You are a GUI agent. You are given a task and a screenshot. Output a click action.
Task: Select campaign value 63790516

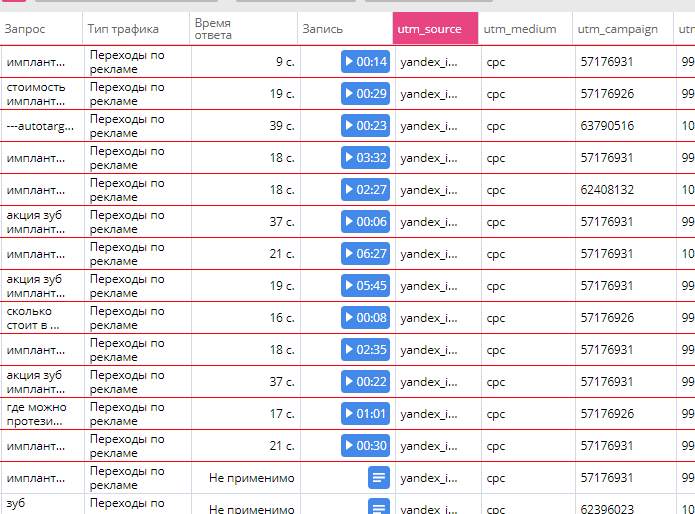[x=607, y=126]
